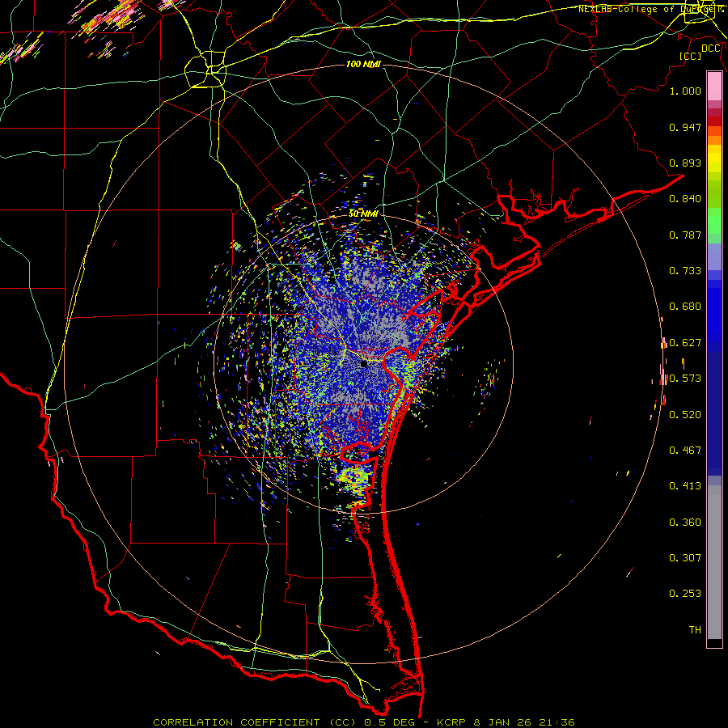Viewport: 728px width, 728px height.
Task: Select the 1.000 scale value
Action: coord(685,91)
